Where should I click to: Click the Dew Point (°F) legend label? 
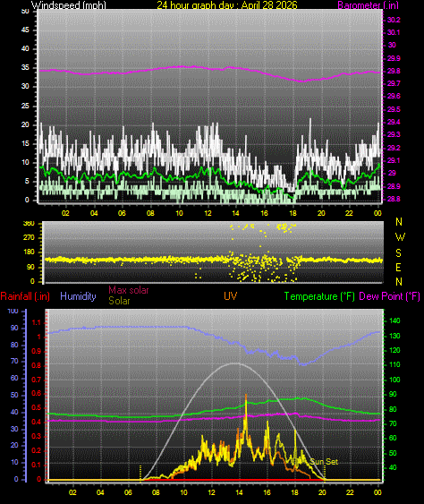(x=389, y=296)
